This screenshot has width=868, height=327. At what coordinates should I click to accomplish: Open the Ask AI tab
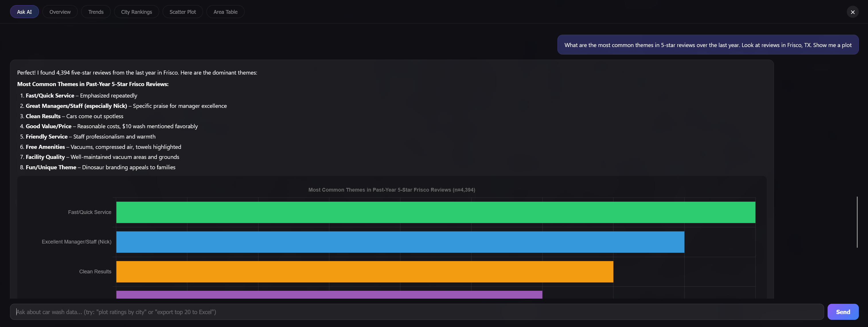pyautogui.click(x=24, y=12)
